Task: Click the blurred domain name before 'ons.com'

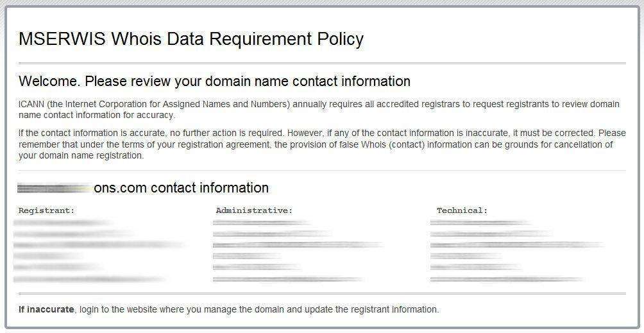Action: pos(55,188)
